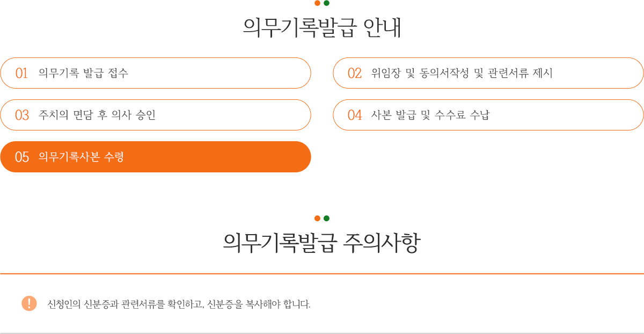Click the 03 step number
The image size is (644, 334).
(x=22, y=115)
